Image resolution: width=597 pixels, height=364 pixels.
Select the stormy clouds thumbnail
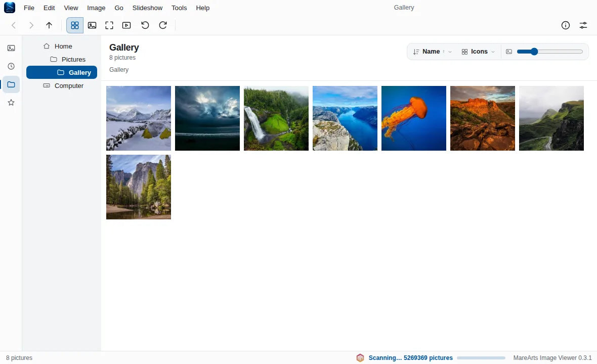(207, 118)
